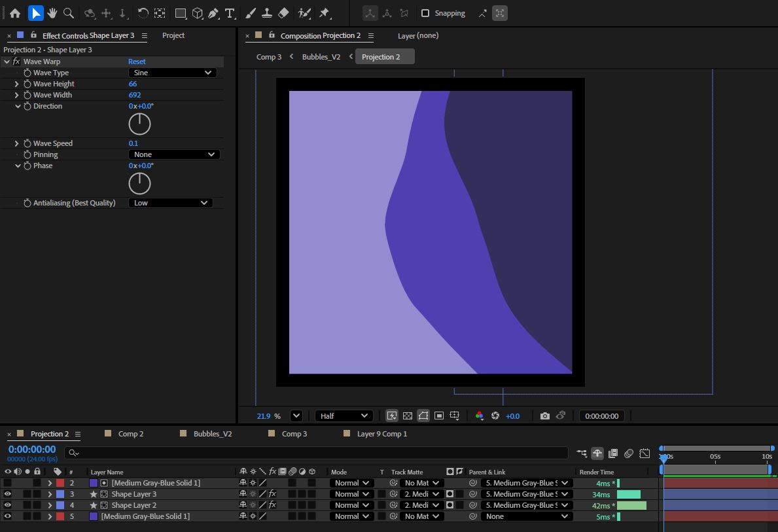Click the Home icon
Screen dimensions: 778x532
coord(15,13)
